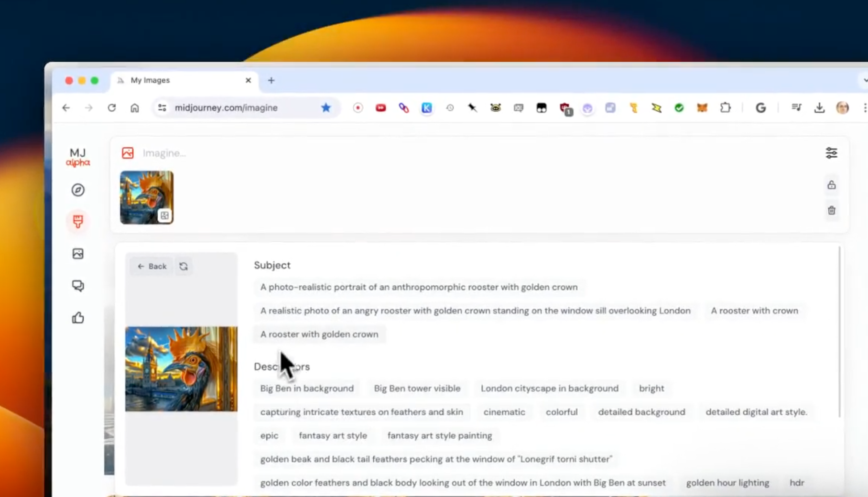Click the Google G icon in toolbar
Screen dimensions: 868x497
click(760, 108)
